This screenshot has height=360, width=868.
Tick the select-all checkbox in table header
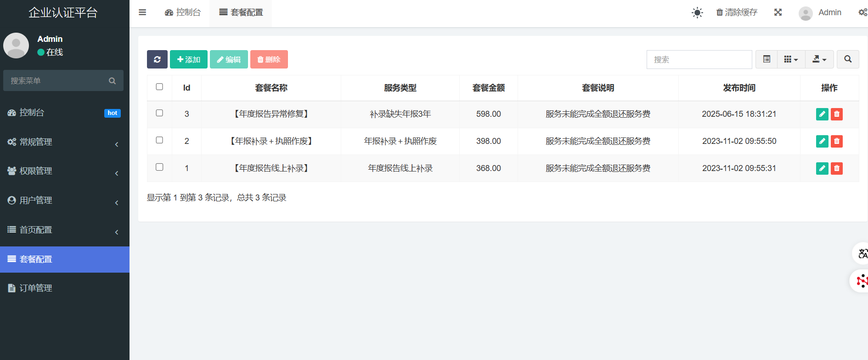coord(159,87)
